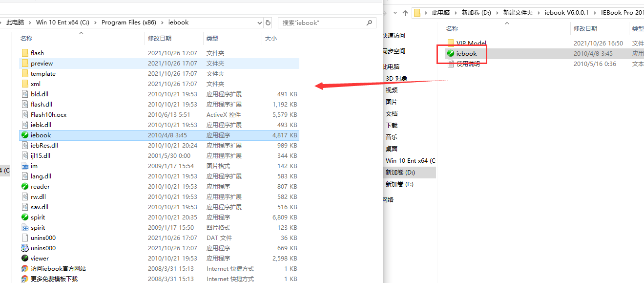This screenshot has width=644, height=283.
Task: Click the spirit application green icon
Action: click(25, 217)
